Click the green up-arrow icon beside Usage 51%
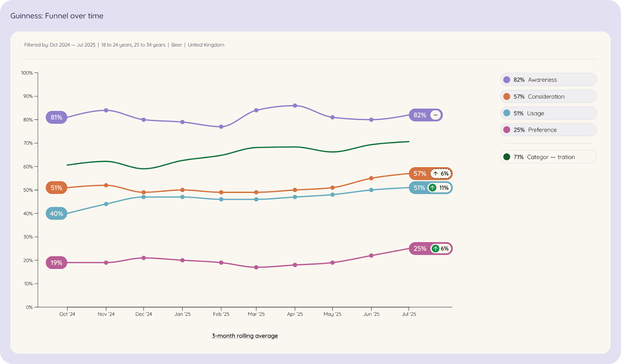Image resolution: width=621 pixels, height=364 pixels. coord(432,188)
